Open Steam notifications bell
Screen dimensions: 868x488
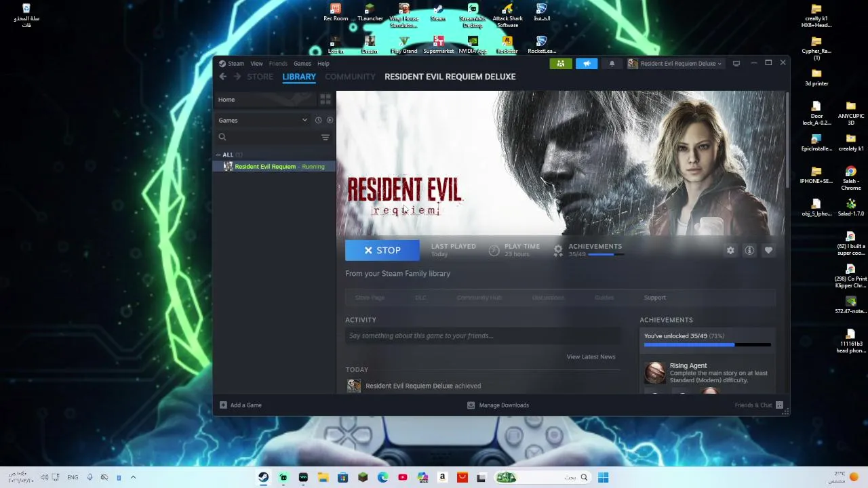point(612,64)
